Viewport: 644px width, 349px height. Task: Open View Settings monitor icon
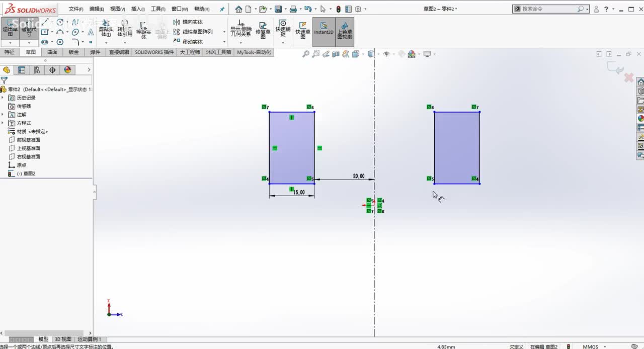click(x=427, y=54)
